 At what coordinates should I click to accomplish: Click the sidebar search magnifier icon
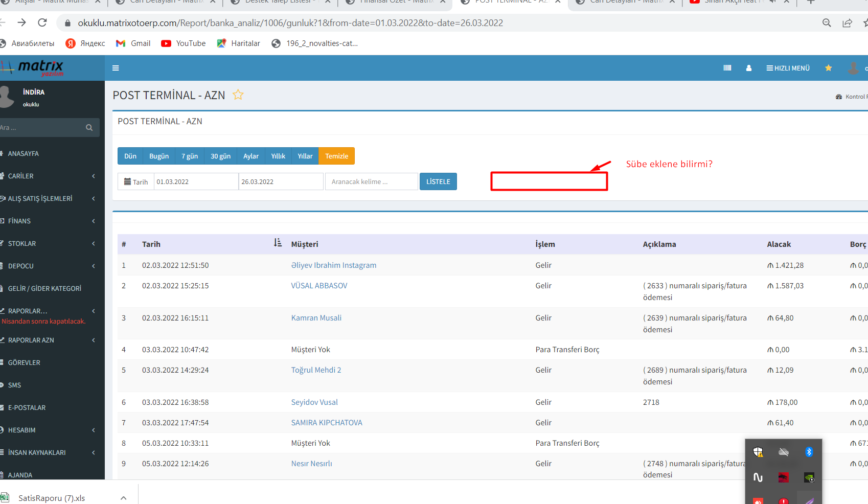(x=89, y=128)
